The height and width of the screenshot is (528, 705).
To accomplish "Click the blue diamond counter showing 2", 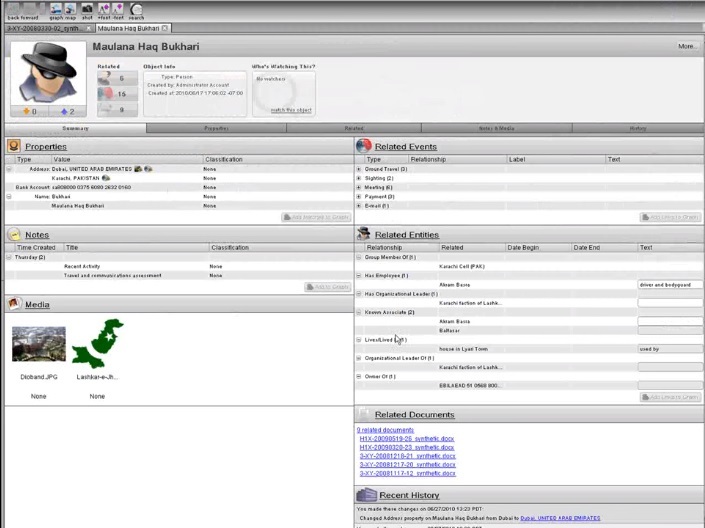I will pyautogui.click(x=67, y=111).
